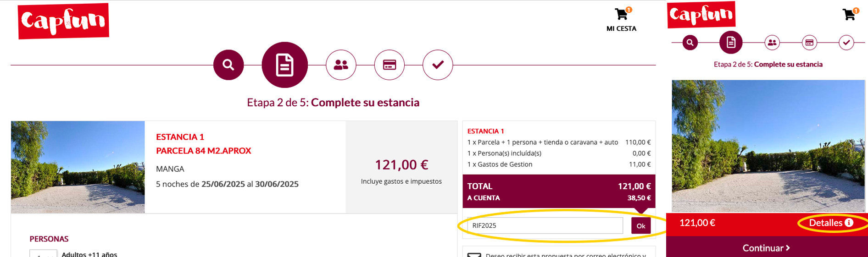
Task: Open the parcela photo thumbnail in Estancia 1
Action: click(x=78, y=167)
